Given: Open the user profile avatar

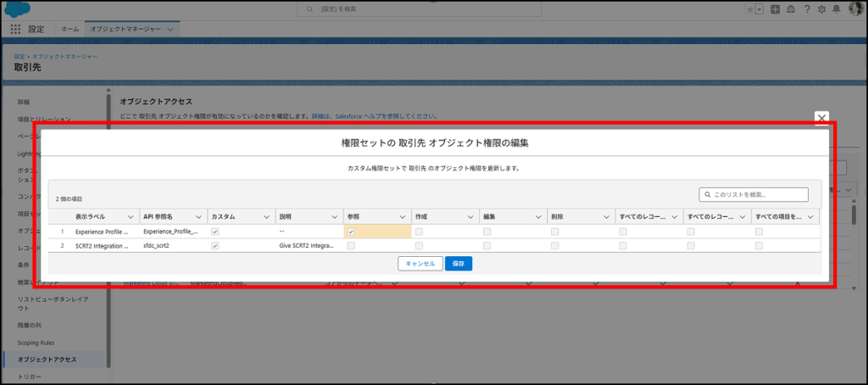Looking at the screenshot, I should 855,8.
